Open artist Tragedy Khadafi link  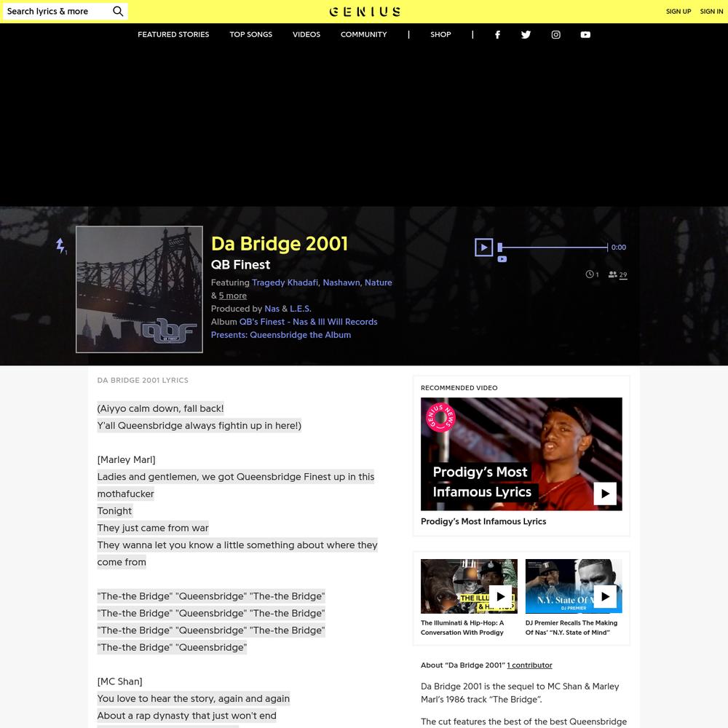[285, 282]
